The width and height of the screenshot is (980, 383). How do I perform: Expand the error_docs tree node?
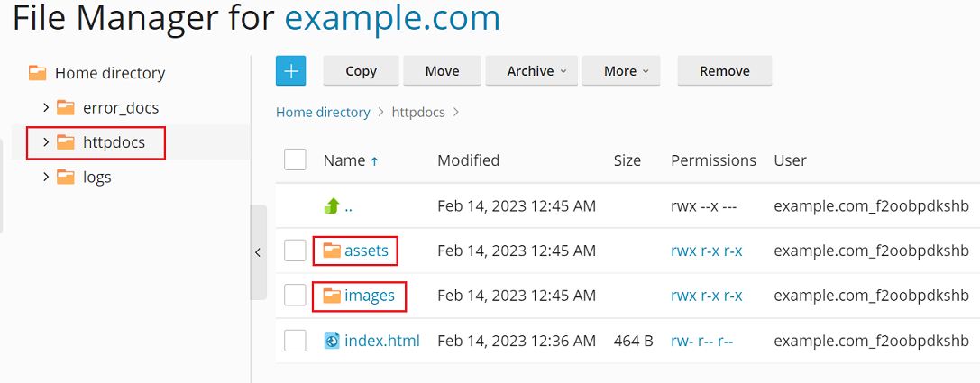pos(46,108)
